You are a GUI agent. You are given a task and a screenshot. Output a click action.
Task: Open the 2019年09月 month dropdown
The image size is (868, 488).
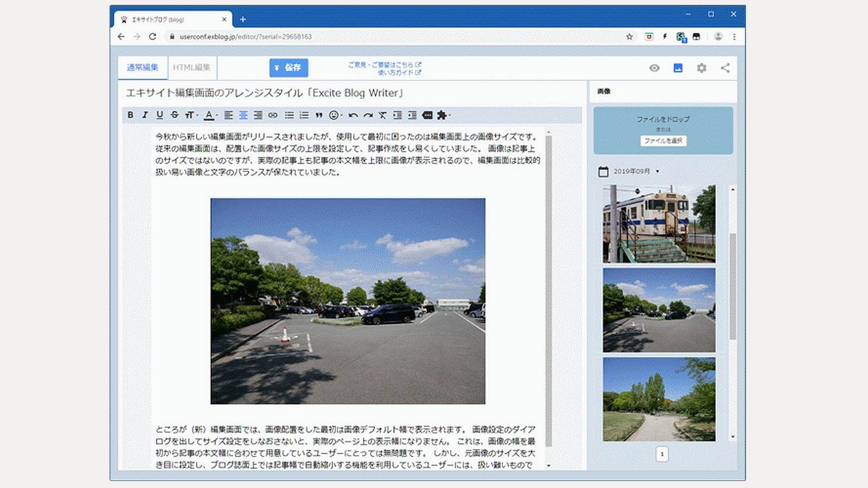(636, 171)
